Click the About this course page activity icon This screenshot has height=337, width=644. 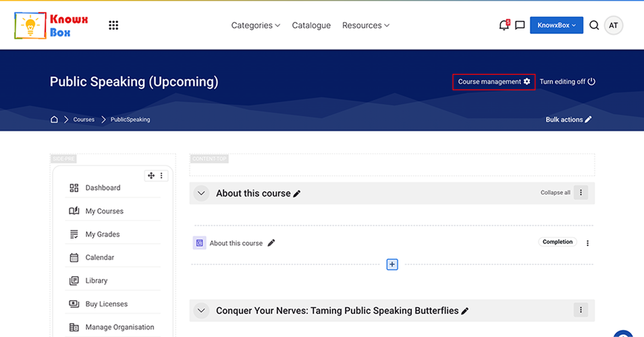[x=199, y=243]
